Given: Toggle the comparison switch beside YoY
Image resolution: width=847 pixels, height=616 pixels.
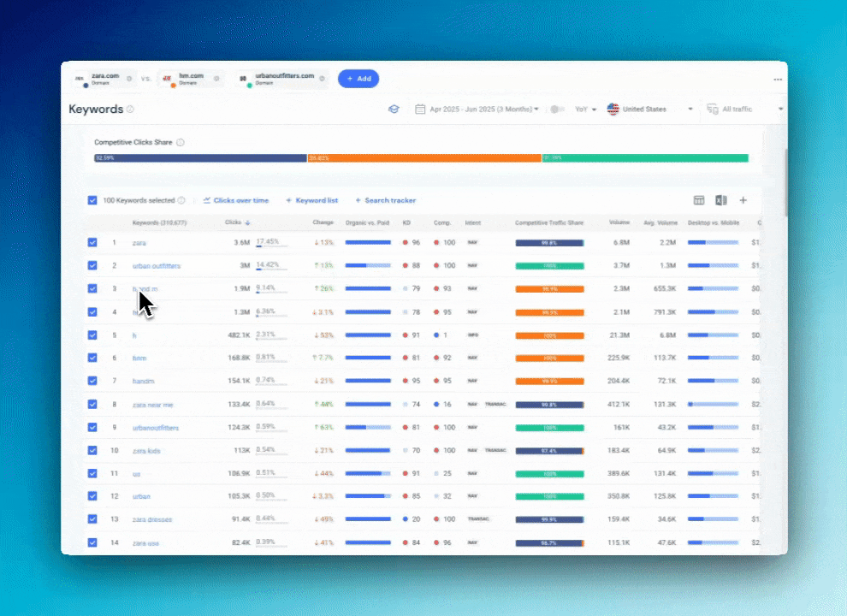Looking at the screenshot, I should pos(557,110).
